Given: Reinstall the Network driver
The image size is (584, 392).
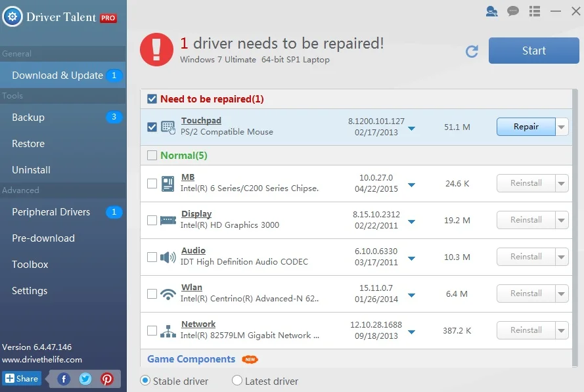Looking at the screenshot, I should pos(526,330).
